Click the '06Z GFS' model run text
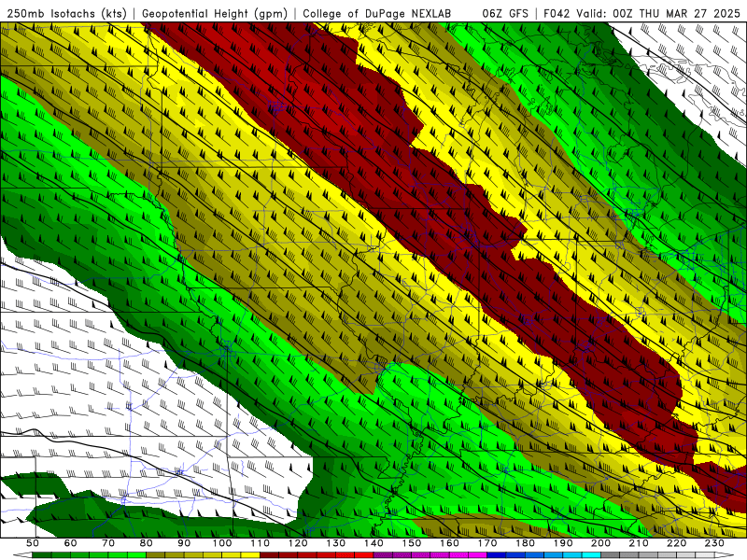This screenshot has width=747, height=560. click(x=505, y=13)
